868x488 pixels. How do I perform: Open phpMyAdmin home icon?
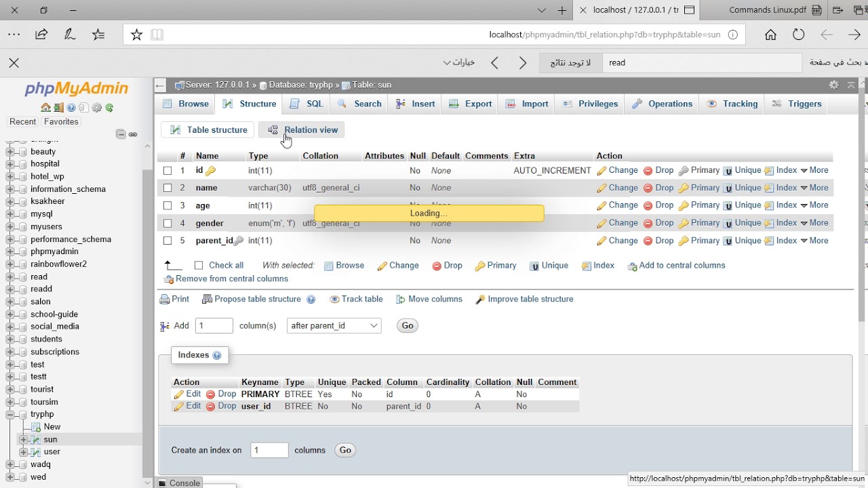(45, 108)
